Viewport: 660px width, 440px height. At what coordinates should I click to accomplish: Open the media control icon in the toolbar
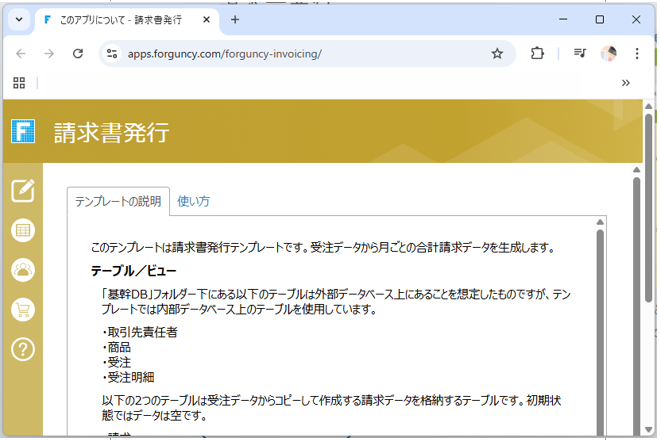tap(580, 54)
